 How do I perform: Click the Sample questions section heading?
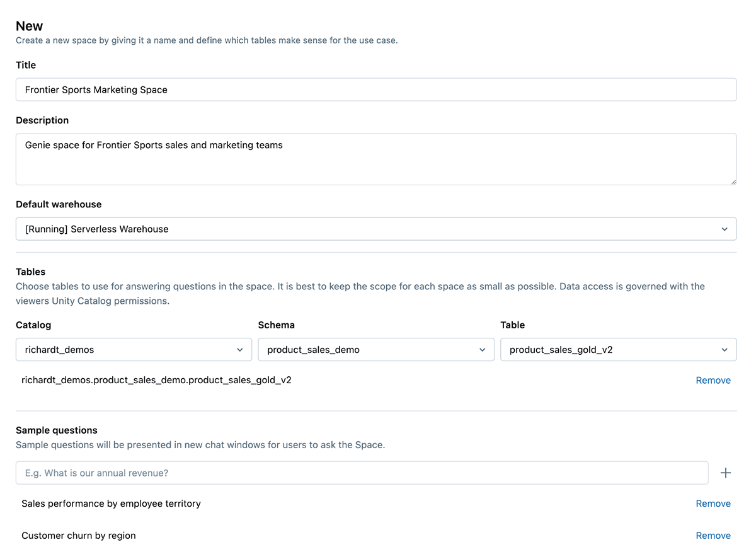coord(57,430)
